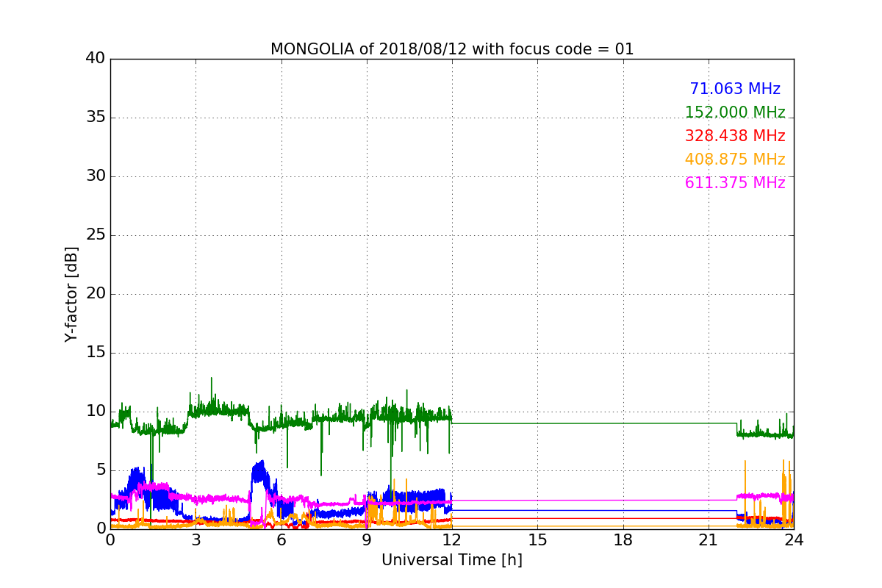Image resolution: width=882 pixels, height=588 pixels.
Task: Click the y-axis tick value 30
Action: pos(96,176)
